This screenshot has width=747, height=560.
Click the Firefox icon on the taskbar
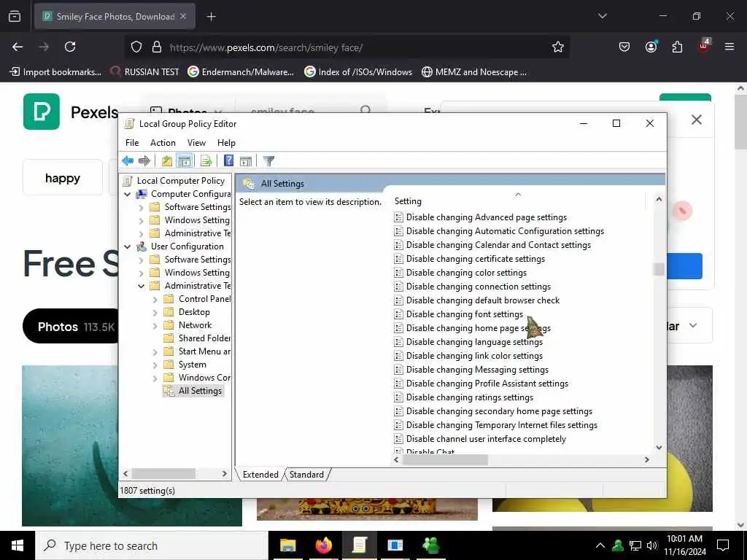click(x=323, y=545)
